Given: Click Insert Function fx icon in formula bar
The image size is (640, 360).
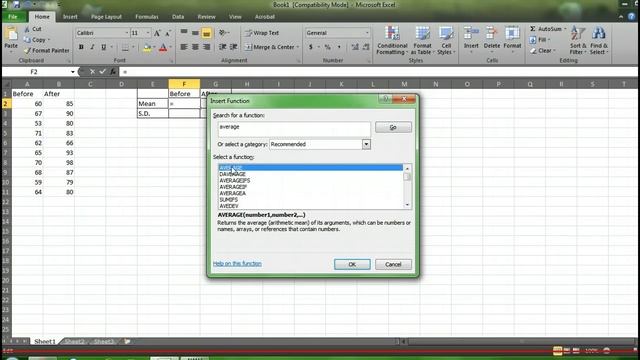Looking at the screenshot, I should pos(113,71).
